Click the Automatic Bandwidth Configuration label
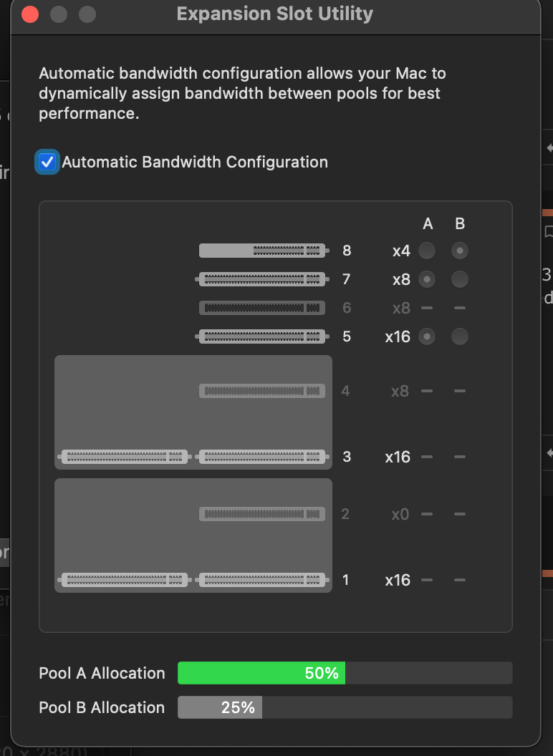The image size is (553, 756). click(x=195, y=163)
